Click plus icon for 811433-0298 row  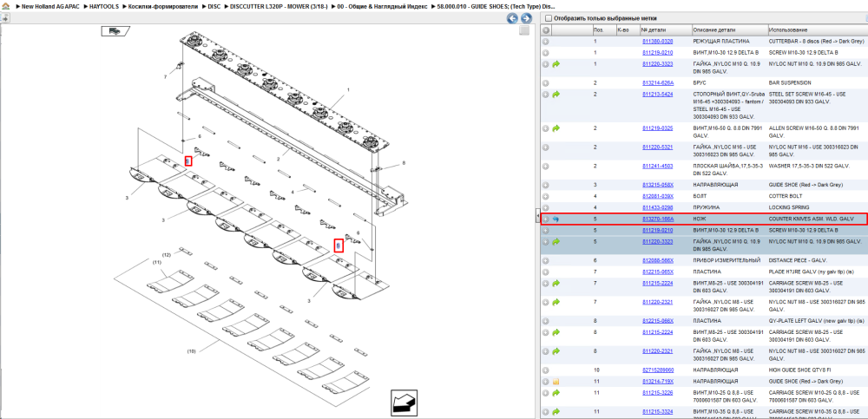(x=546, y=207)
